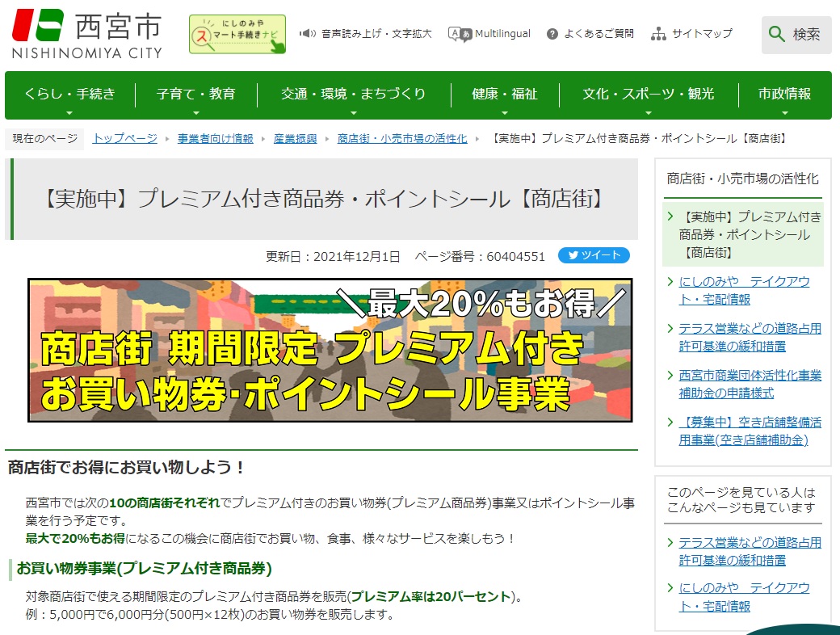This screenshot has height=635, width=840.
Task: Click the text 最大で20%もお得
Action: (x=76, y=539)
